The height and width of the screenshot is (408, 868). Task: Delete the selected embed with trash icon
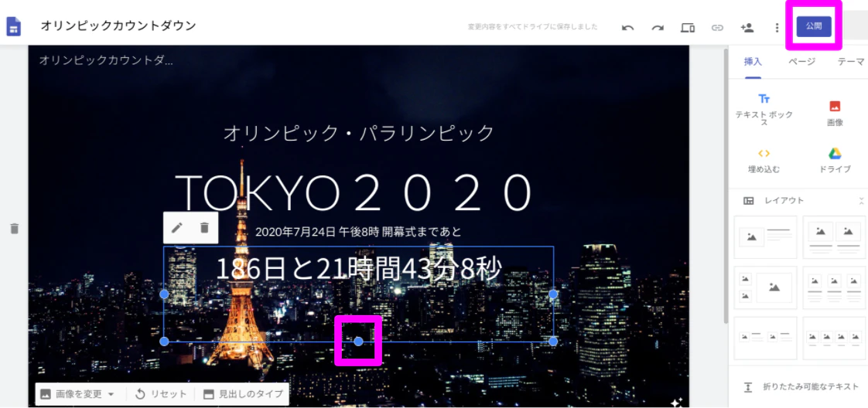pos(204,228)
